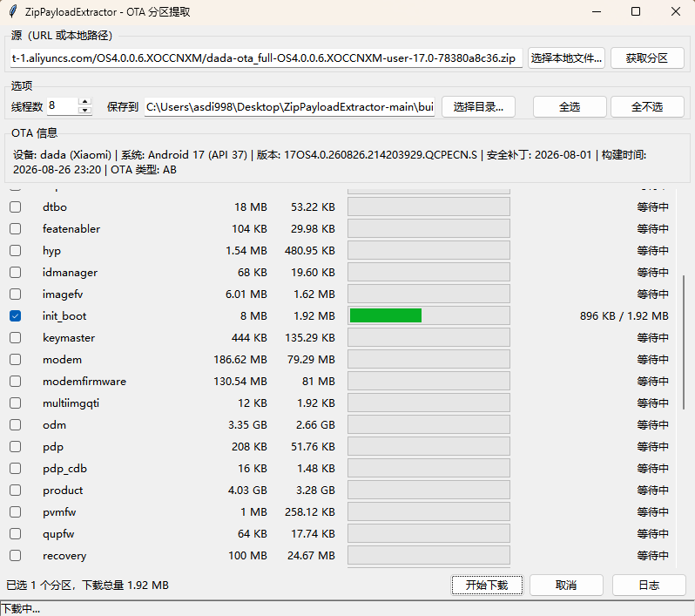Click the 3.28 GB product compressed size
This screenshot has height=616, width=695.
pyautogui.click(x=315, y=490)
